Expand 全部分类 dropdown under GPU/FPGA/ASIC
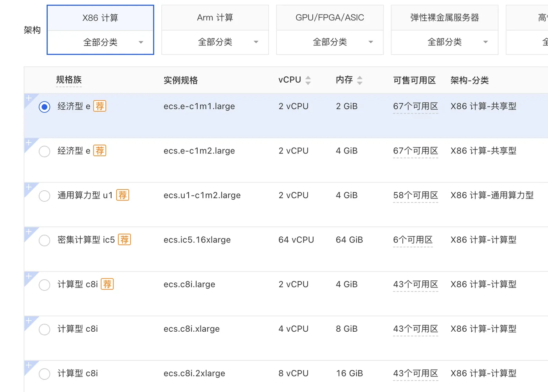 pos(330,42)
